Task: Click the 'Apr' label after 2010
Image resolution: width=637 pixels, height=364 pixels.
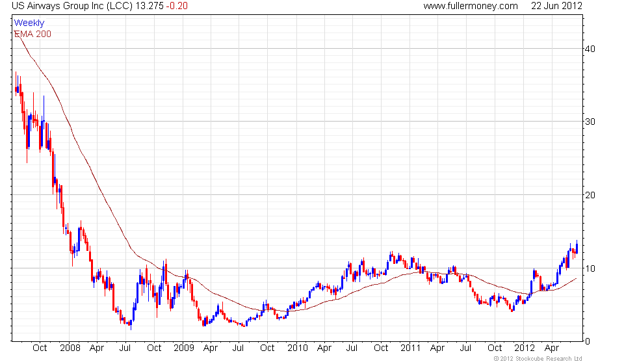Action: [x=324, y=348]
